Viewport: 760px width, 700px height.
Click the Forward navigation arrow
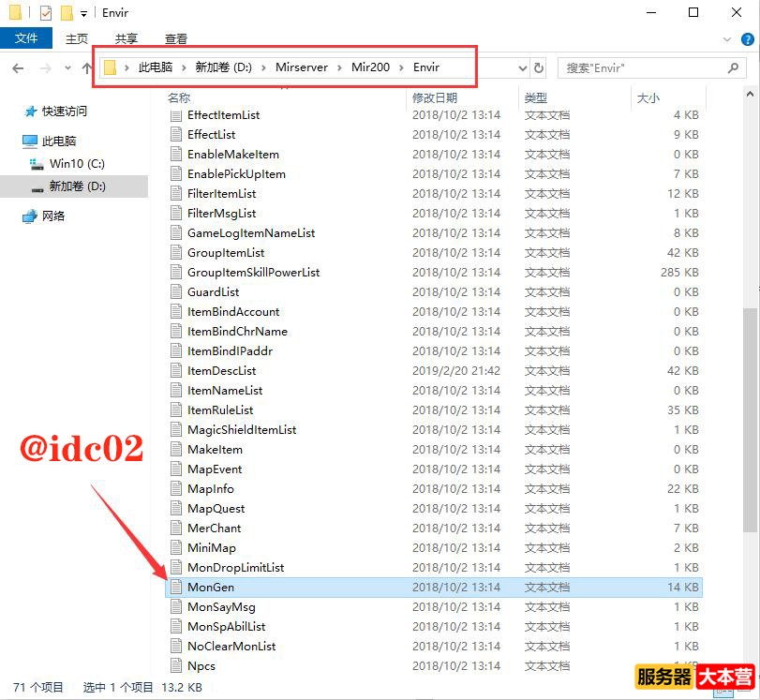[45, 68]
